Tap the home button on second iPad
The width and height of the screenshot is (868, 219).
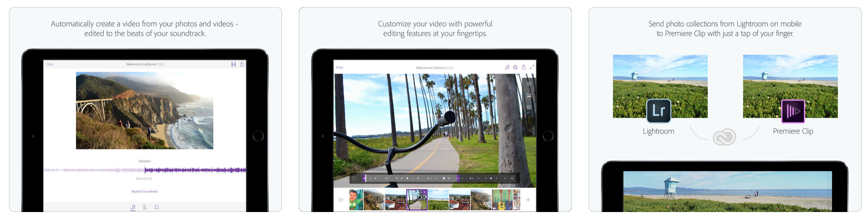548,136
